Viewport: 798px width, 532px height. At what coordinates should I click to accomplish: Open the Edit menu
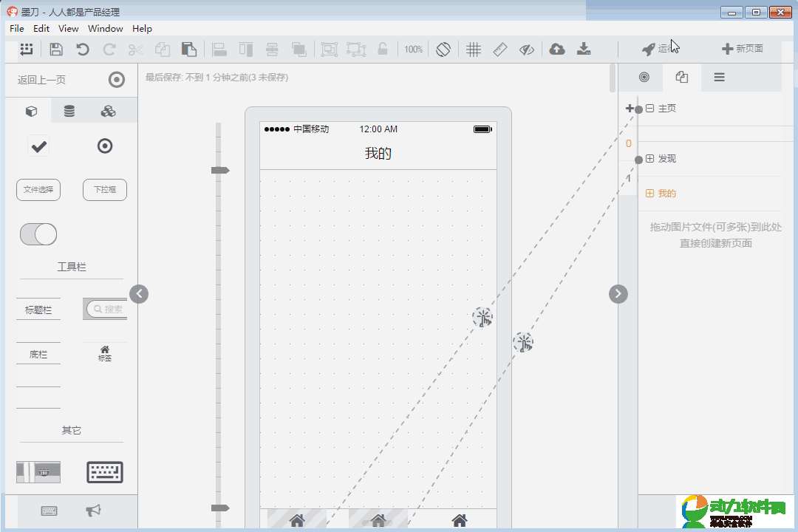(41, 29)
